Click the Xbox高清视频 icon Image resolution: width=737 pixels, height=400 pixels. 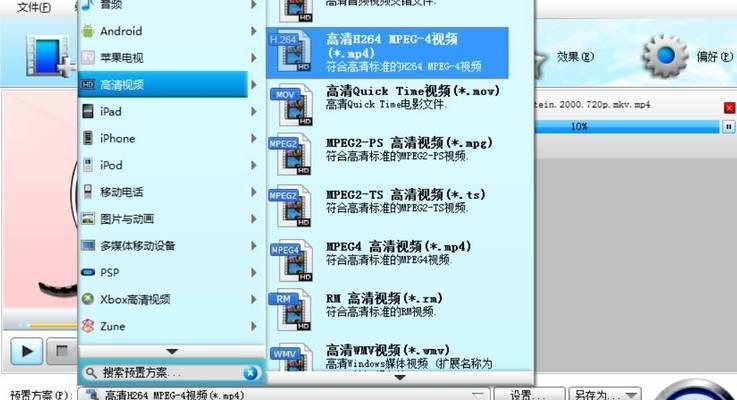87,299
